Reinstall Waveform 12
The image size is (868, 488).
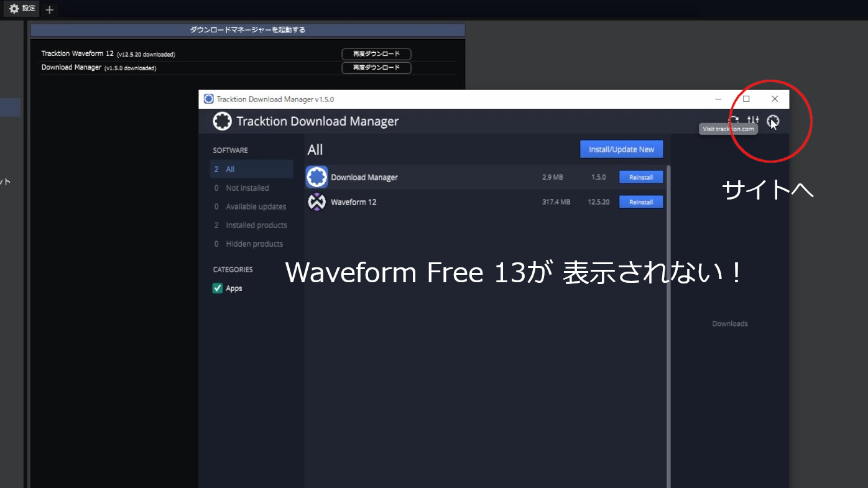coord(641,201)
